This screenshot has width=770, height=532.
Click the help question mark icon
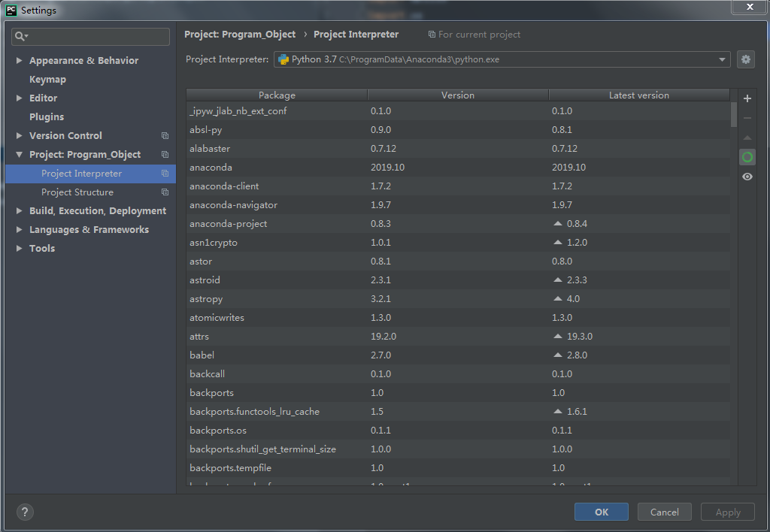(25, 512)
